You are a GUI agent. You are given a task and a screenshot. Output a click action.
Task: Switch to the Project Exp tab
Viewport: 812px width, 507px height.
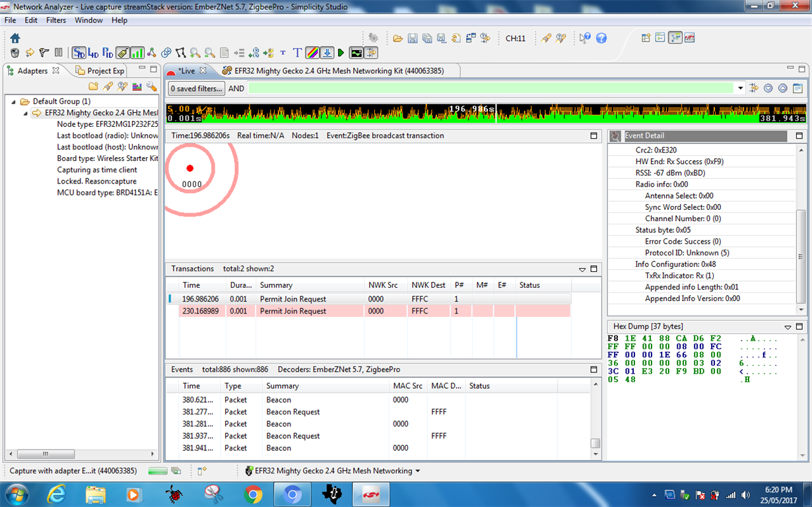point(100,71)
